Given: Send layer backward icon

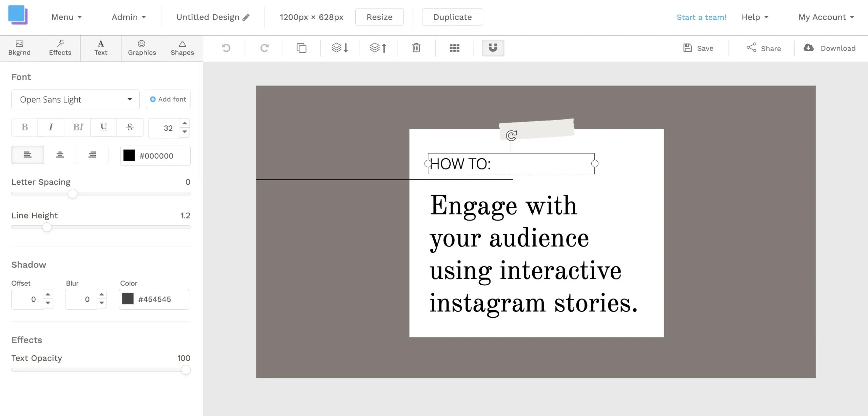Looking at the screenshot, I should (340, 48).
